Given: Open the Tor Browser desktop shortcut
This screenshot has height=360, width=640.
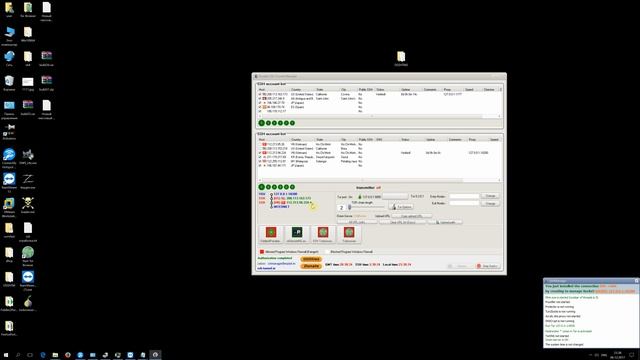Looking at the screenshot, I should pyautogui.click(x=28, y=10).
